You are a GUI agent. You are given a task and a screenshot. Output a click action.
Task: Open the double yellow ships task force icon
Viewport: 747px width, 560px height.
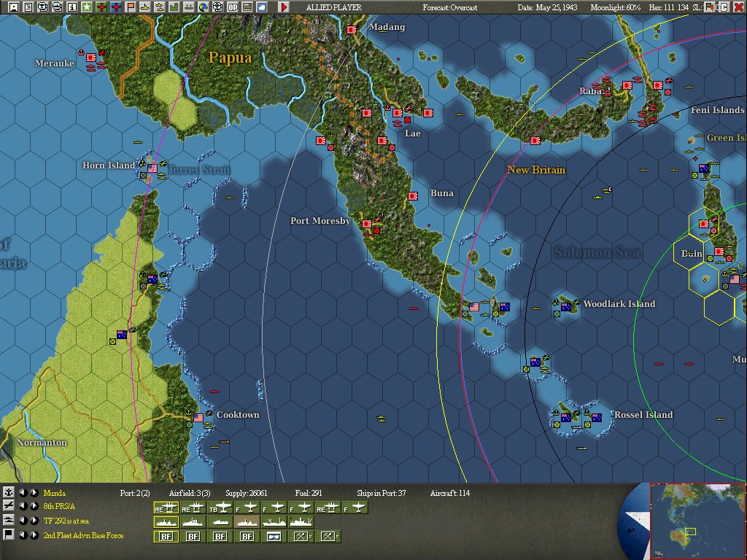[x=160, y=7]
